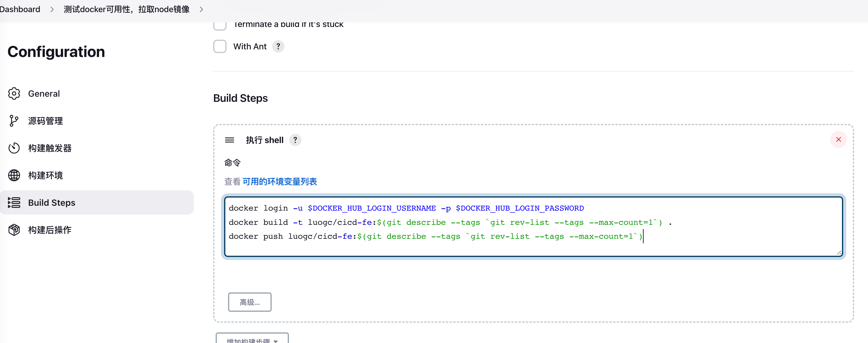Click the 构建环境 globe icon
Image resolution: width=868 pixels, height=343 pixels.
pos(14,175)
